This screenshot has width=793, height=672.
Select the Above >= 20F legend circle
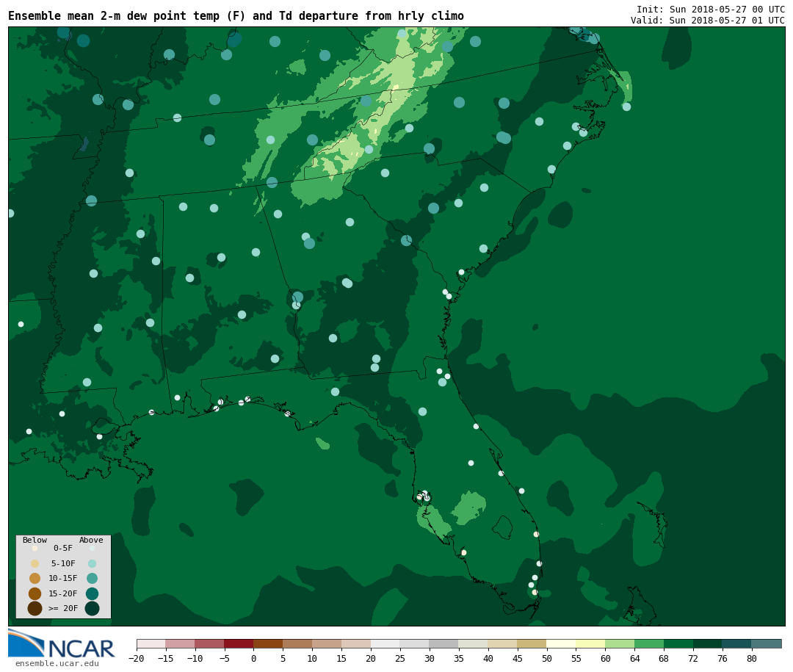[x=92, y=608]
